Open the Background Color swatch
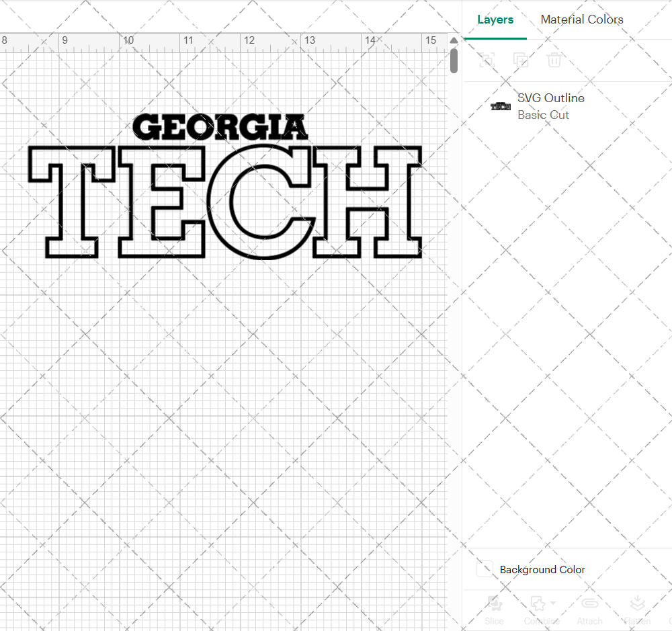 pos(485,569)
